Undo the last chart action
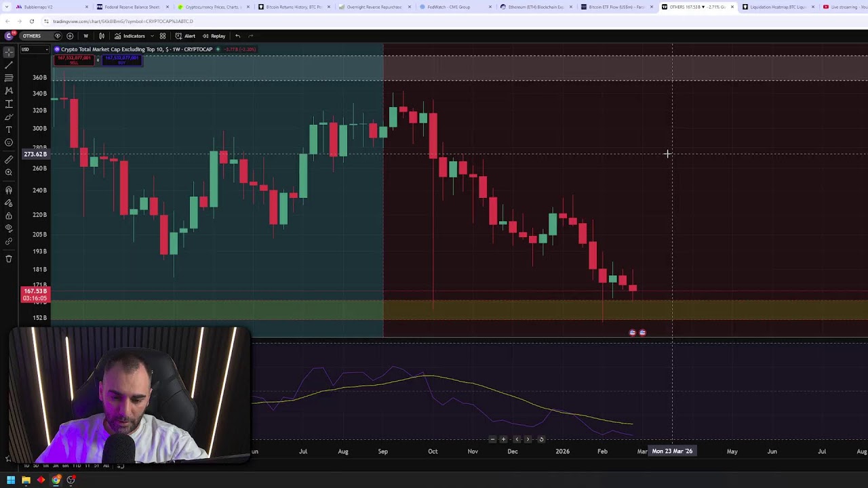Viewport: 868px width, 488px height. (238, 36)
